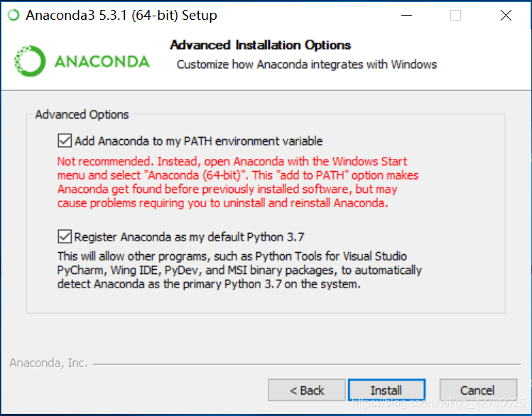Click the small Anaconda icon in title bar

pos(13,15)
